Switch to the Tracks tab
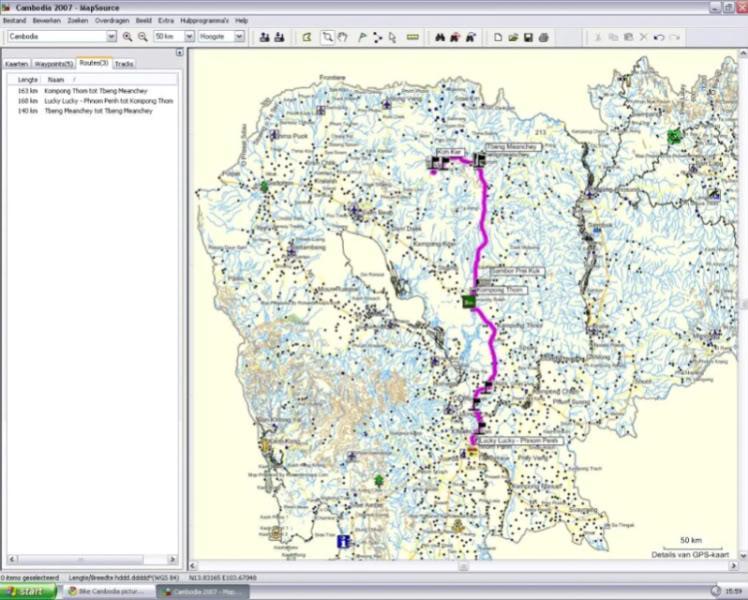This screenshot has height=600, width=748. coord(124,64)
